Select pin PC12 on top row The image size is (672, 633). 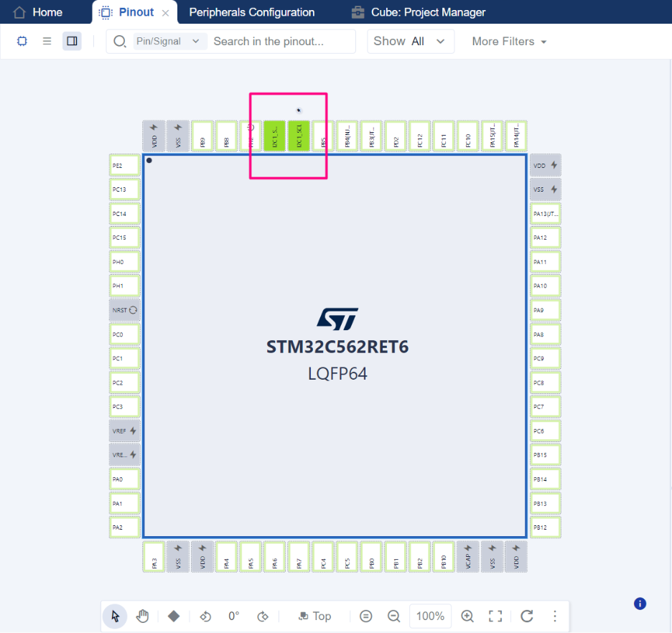pyautogui.click(x=419, y=136)
